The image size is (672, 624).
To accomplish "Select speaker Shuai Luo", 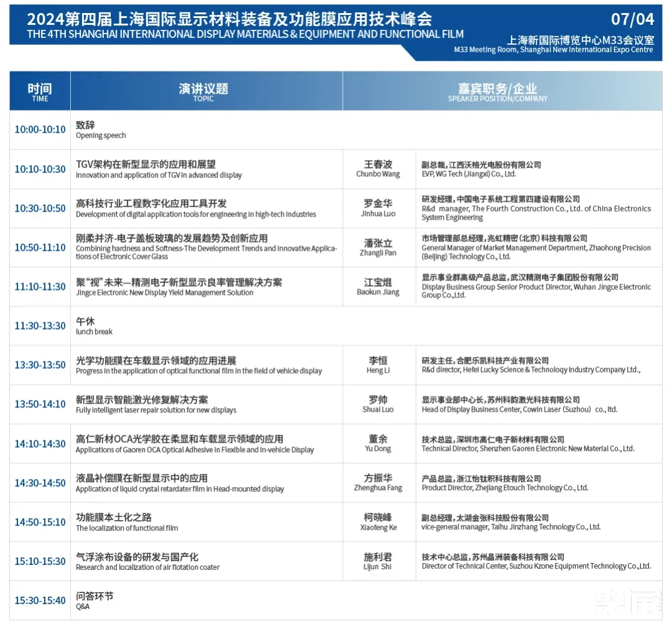I will tap(378, 404).
